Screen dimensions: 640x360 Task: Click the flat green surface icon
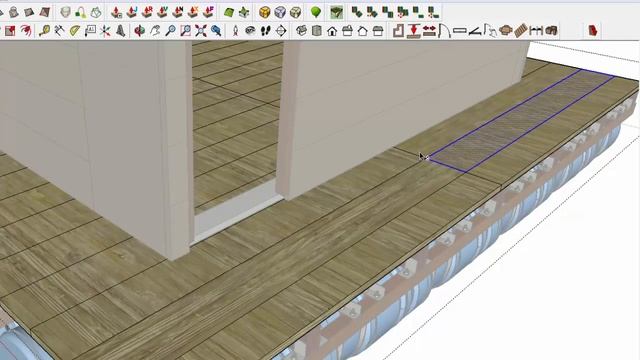click(229, 12)
